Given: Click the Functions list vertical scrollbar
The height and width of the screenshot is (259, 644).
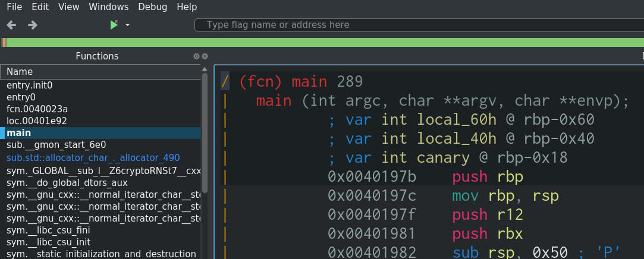Looking at the screenshot, I should [x=205, y=132].
